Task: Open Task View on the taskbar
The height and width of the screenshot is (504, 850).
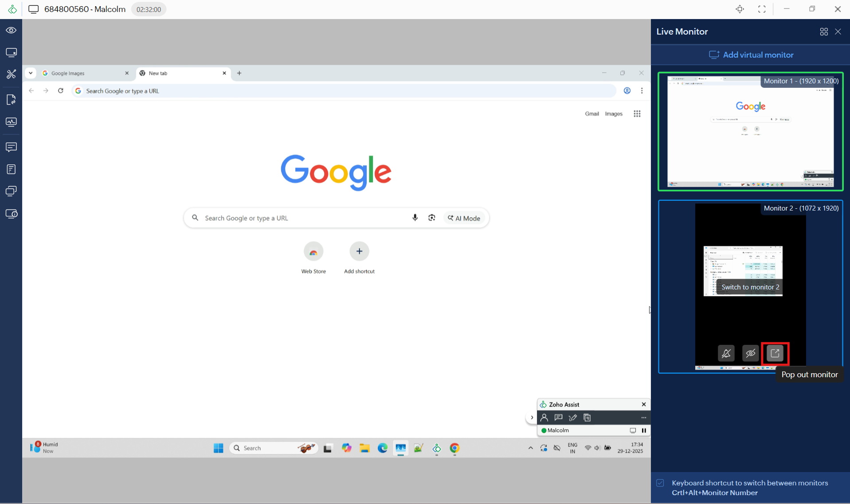Action: 328,448
